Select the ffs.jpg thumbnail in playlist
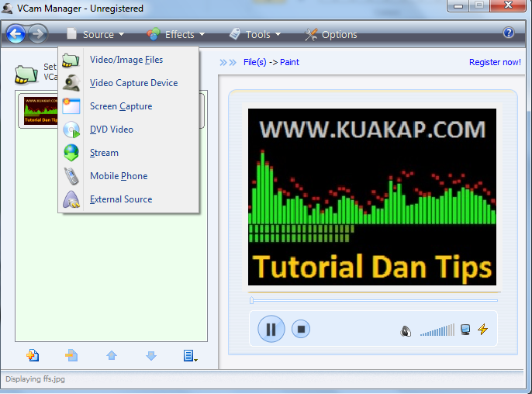The height and width of the screenshot is (394, 532). coord(40,111)
